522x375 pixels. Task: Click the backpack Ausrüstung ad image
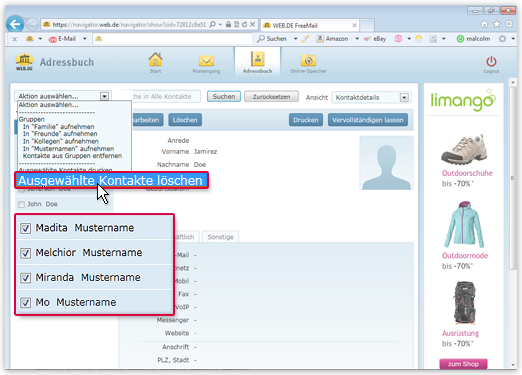(x=464, y=303)
